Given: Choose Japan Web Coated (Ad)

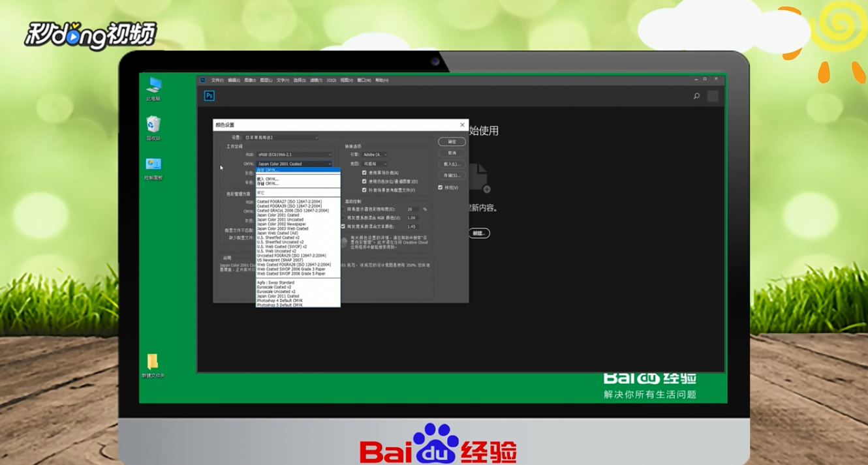Looking at the screenshot, I should [x=298, y=233].
